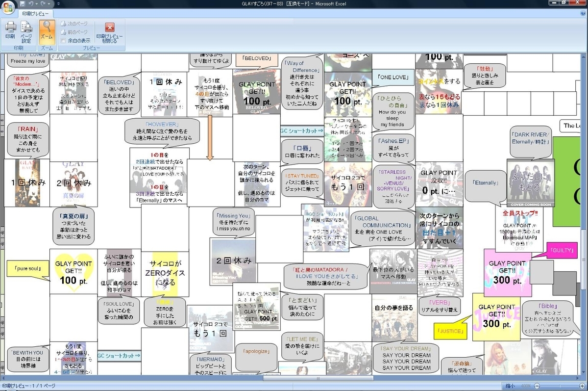Click the Save icon in quick access toolbar
The width and height of the screenshot is (588, 391).
(23, 3)
